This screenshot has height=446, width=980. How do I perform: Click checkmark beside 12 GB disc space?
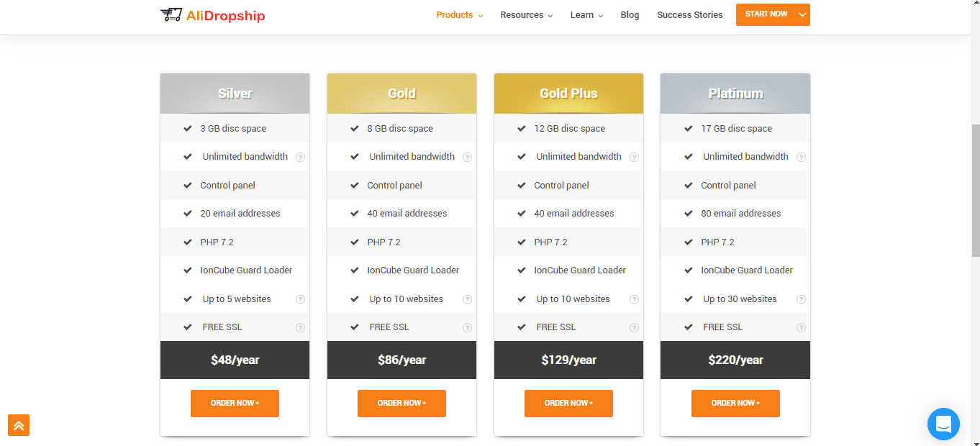[522, 129]
